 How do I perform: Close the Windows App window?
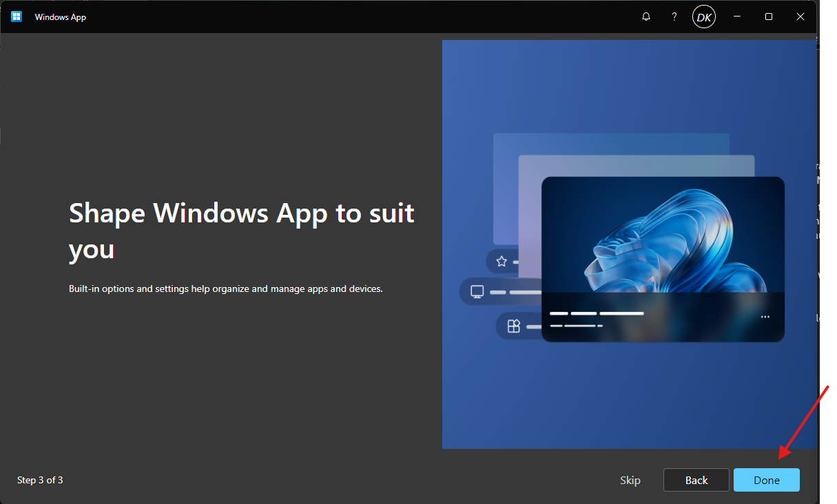point(800,17)
